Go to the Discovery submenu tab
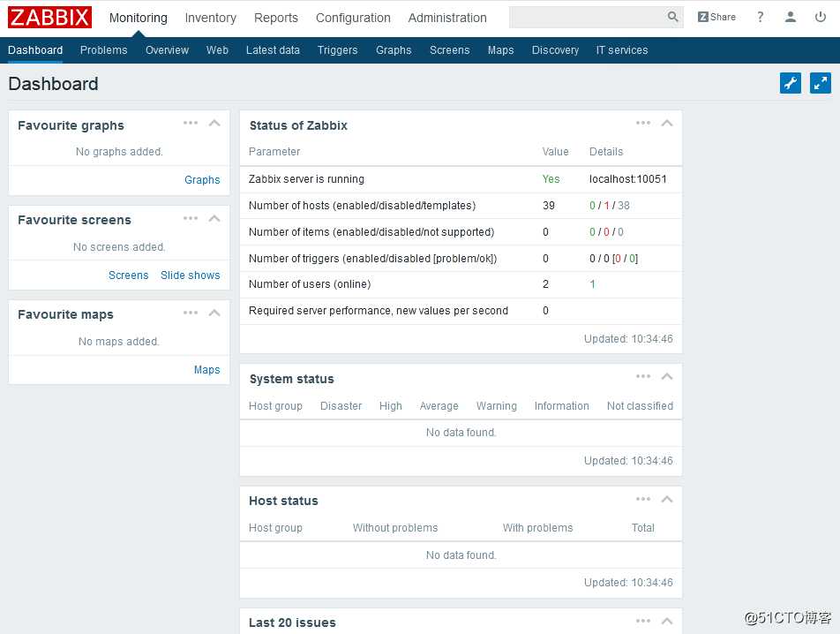Viewport: 840px width, 634px height. tap(555, 49)
